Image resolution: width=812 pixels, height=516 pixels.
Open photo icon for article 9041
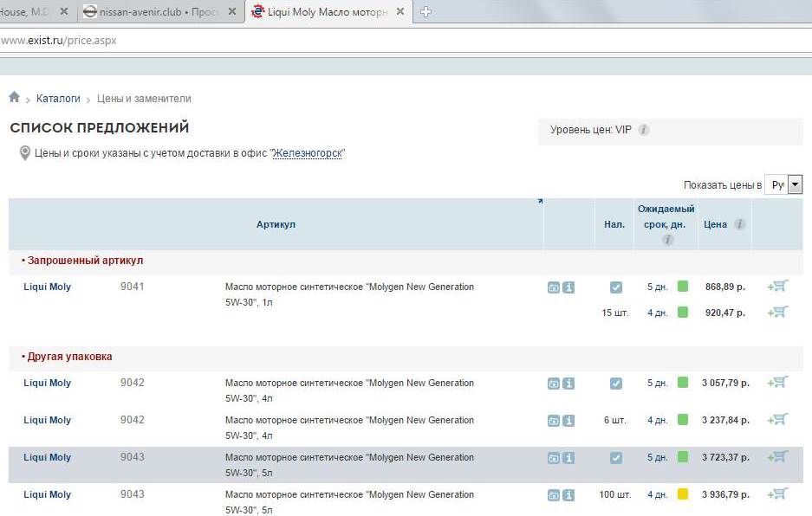(x=554, y=287)
